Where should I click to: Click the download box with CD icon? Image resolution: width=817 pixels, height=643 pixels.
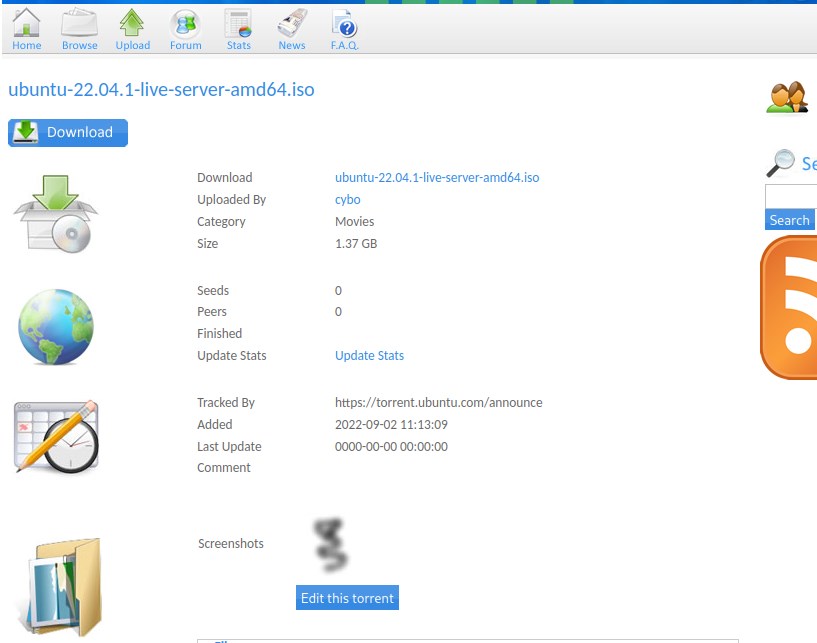[x=56, y=213]
